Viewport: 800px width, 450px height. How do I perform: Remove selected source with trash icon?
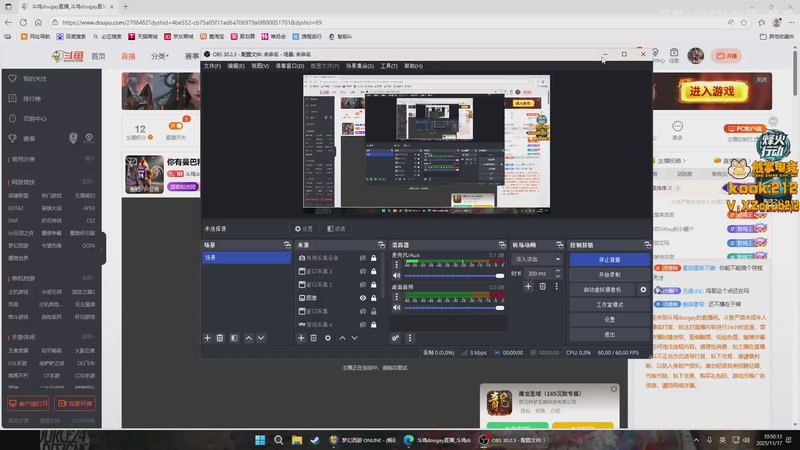pos(314,338)
